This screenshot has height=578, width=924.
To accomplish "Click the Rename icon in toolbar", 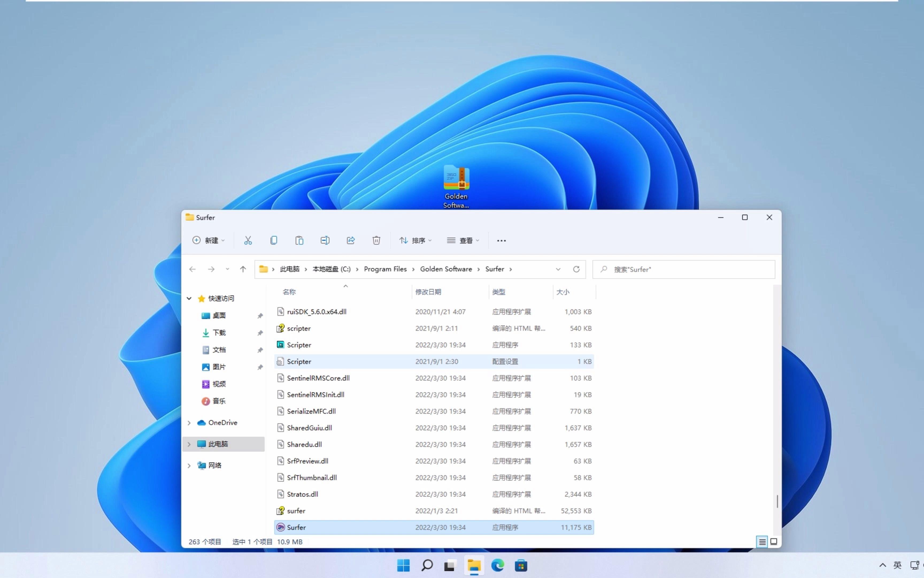I will (325, 241).
